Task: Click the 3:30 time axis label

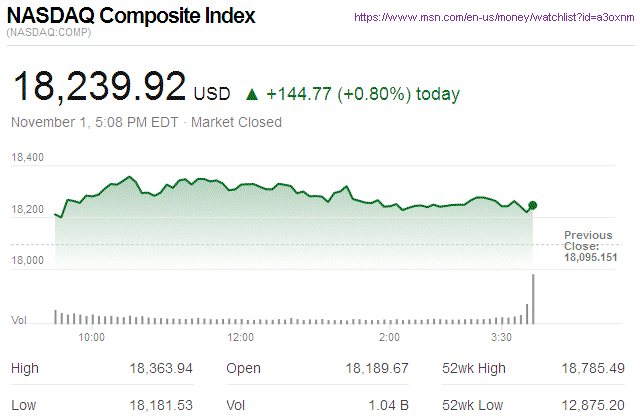Action: [501, 337]
